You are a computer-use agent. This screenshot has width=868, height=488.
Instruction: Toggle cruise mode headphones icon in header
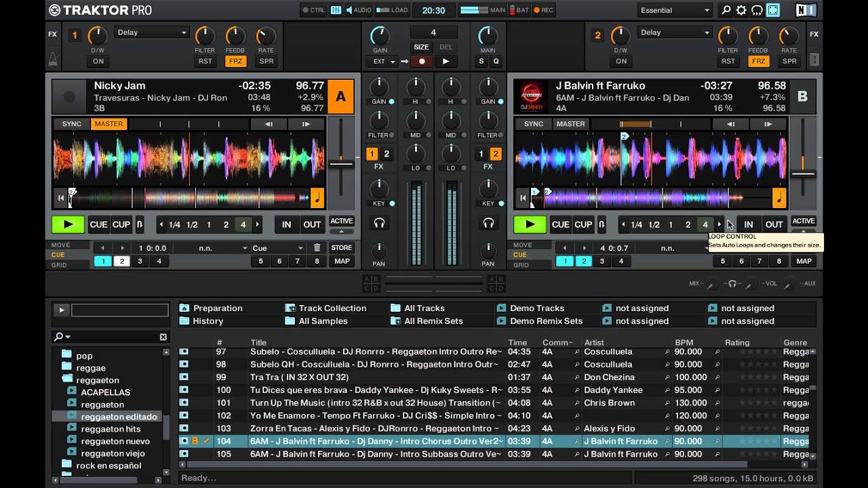pyautogui.click(x=757, y=10)
